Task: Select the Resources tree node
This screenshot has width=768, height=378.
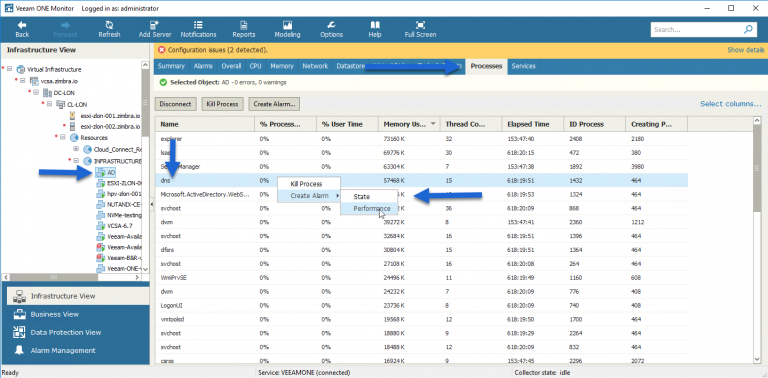Action: tap(94, 138)
